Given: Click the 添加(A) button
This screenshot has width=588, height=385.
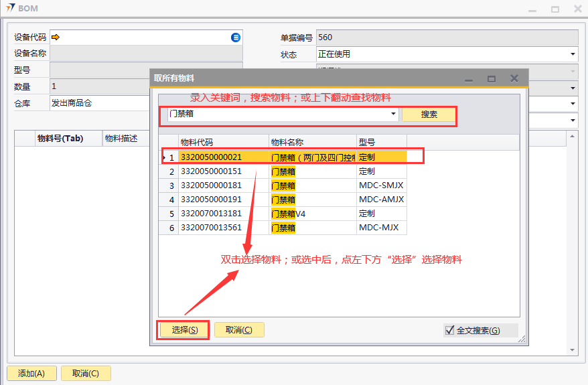Looking at the screenshot, I should coord(31,374).
